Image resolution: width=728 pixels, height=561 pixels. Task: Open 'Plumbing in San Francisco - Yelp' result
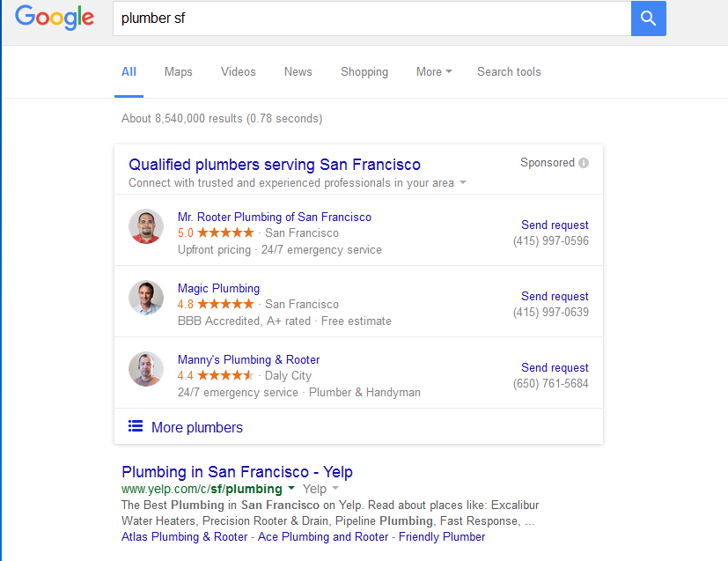[x=237, y=472]
